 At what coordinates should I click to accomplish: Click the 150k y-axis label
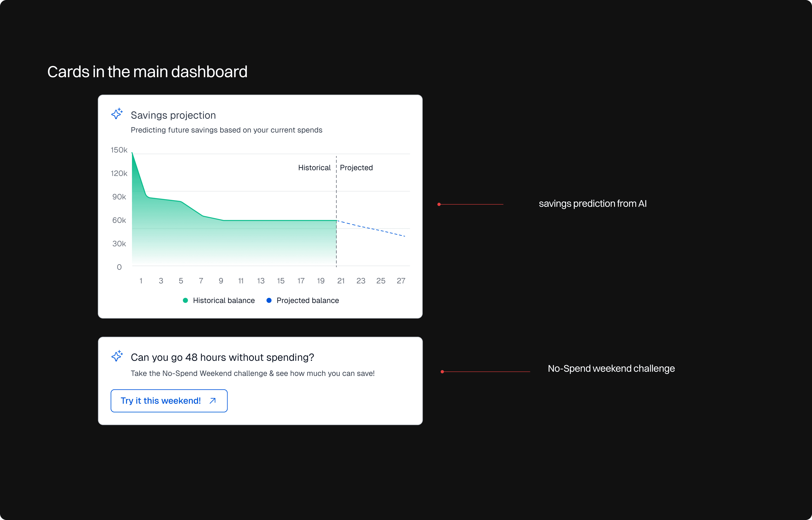coord(119,150)
